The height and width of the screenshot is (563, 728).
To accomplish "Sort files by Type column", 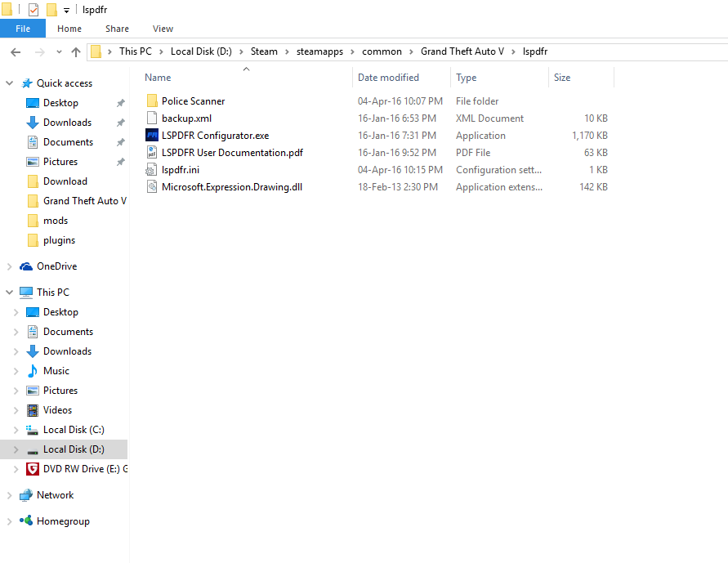I will [x=467, y=78].
